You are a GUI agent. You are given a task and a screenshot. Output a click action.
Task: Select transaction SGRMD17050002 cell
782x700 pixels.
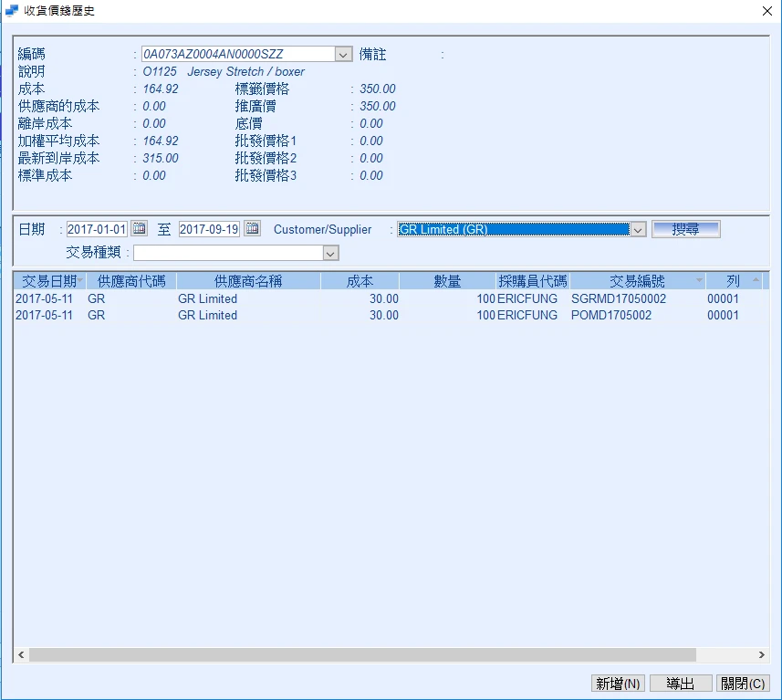coord(619,298)
